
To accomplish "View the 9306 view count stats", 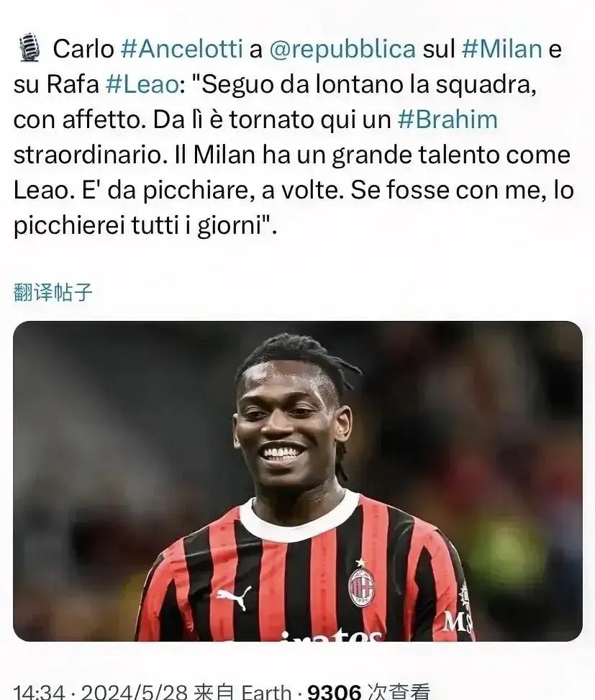I will pos(334,692).
